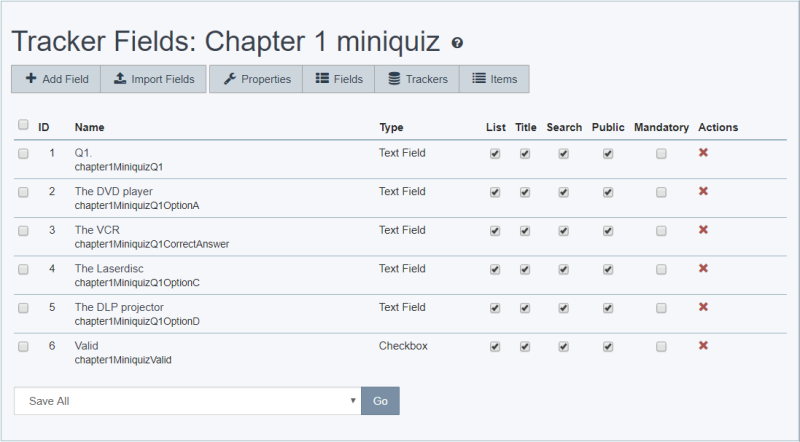
Task: Open the Save All dropdown
Action: tap(187, 401)
